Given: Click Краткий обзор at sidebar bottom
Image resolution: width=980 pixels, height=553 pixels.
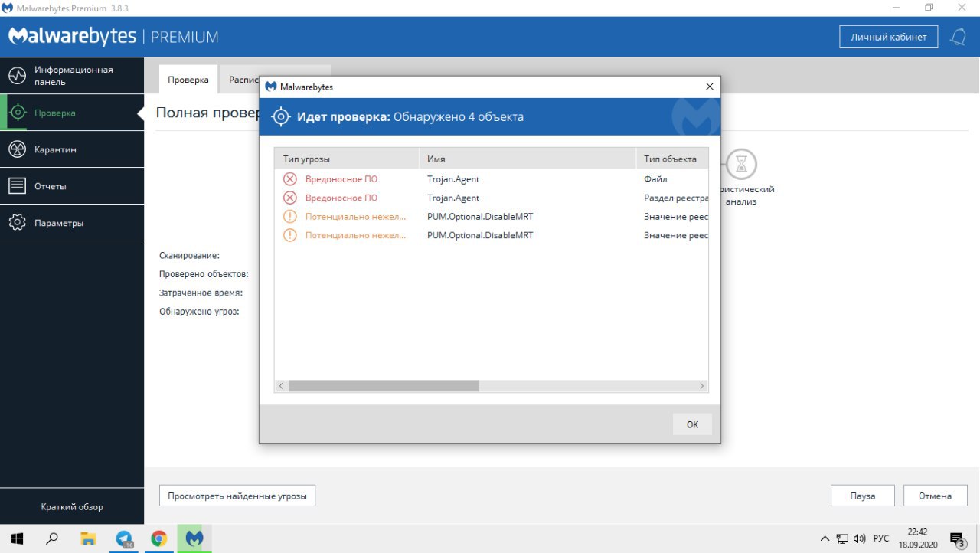Looking at the screenshot, I should click(x=72, y=506).
